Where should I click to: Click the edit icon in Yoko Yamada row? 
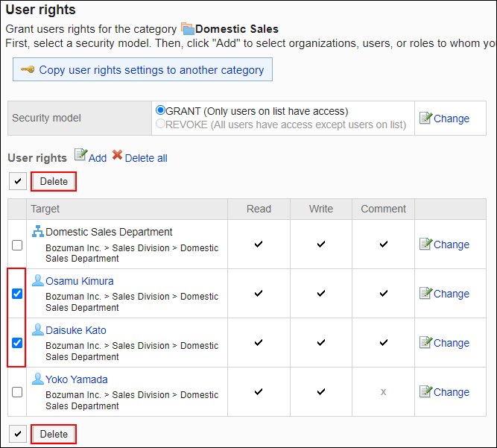(x=425, y=391)
